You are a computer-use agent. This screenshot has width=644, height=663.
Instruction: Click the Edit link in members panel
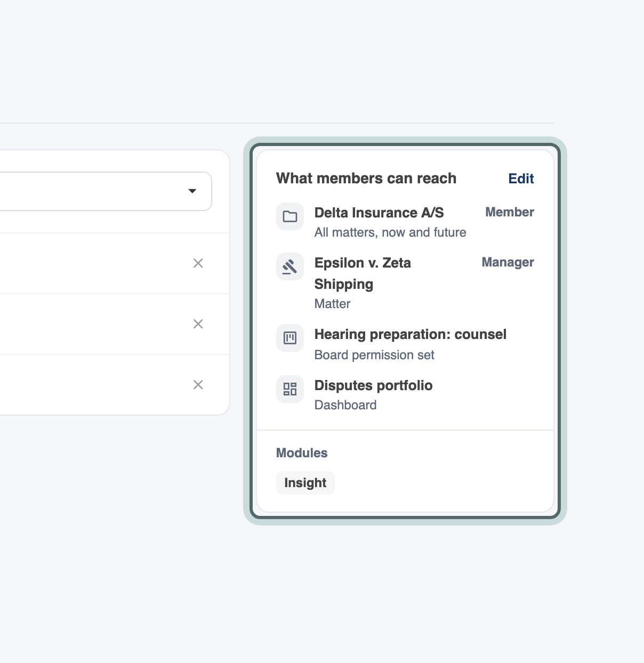click(x=521, y=179)
